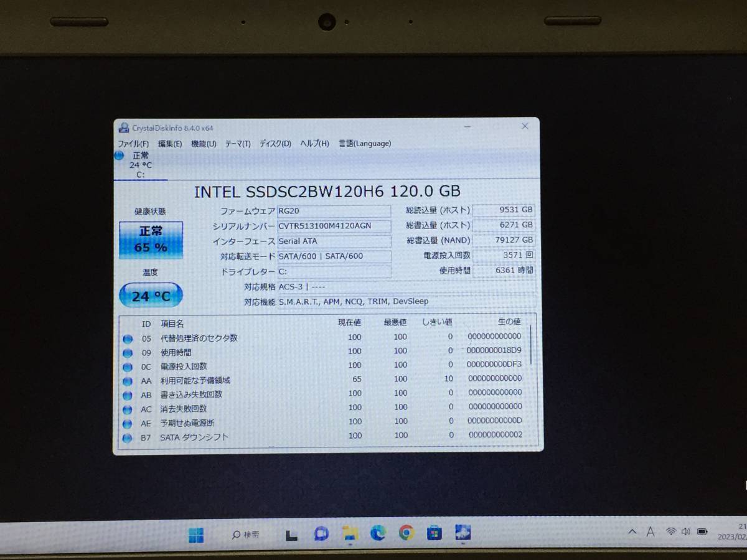
Task: Select the 書き込み失敗回数 attribute row
Action: coord(324,394)
